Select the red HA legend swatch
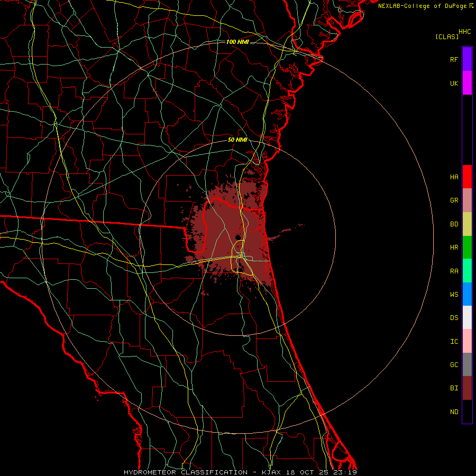476x476 pixels. (x=467, y=177)
